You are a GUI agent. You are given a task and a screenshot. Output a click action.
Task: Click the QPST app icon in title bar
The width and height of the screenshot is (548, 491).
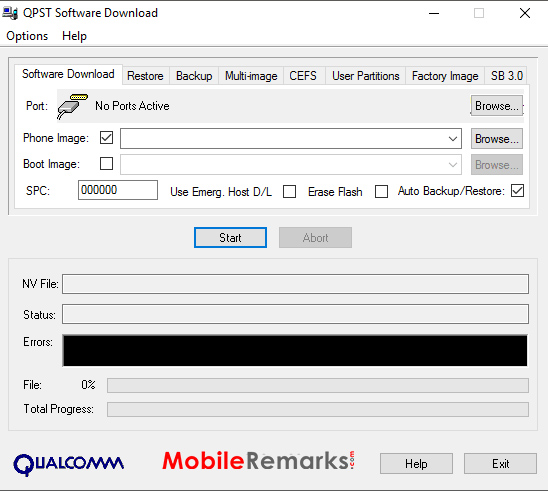pos(10,13)
